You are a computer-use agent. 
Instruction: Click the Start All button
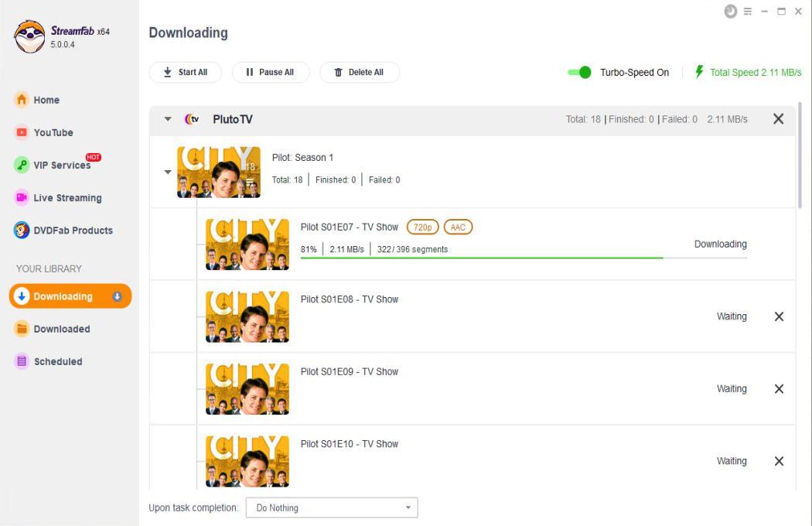186,72
